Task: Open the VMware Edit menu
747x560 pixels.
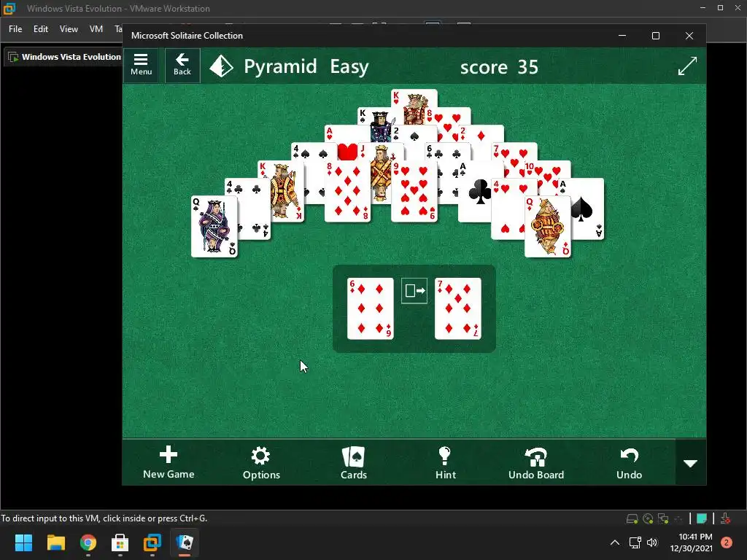Action: point(41,29)
